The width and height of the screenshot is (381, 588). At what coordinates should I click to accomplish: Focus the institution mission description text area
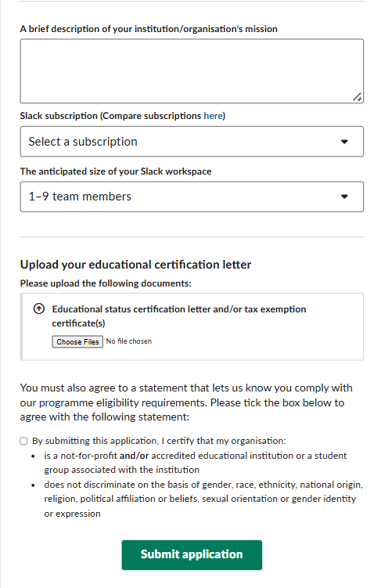click(192, 71)
